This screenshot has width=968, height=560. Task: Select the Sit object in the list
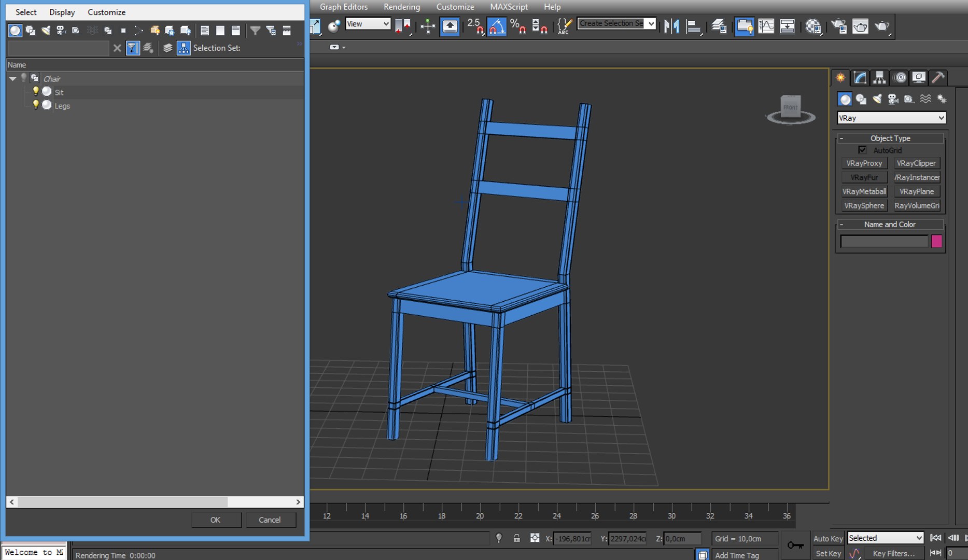coord(59,92)
